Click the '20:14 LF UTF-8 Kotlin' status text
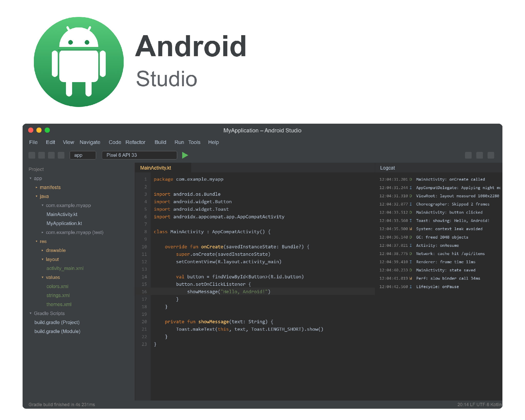 click(479, 405)
